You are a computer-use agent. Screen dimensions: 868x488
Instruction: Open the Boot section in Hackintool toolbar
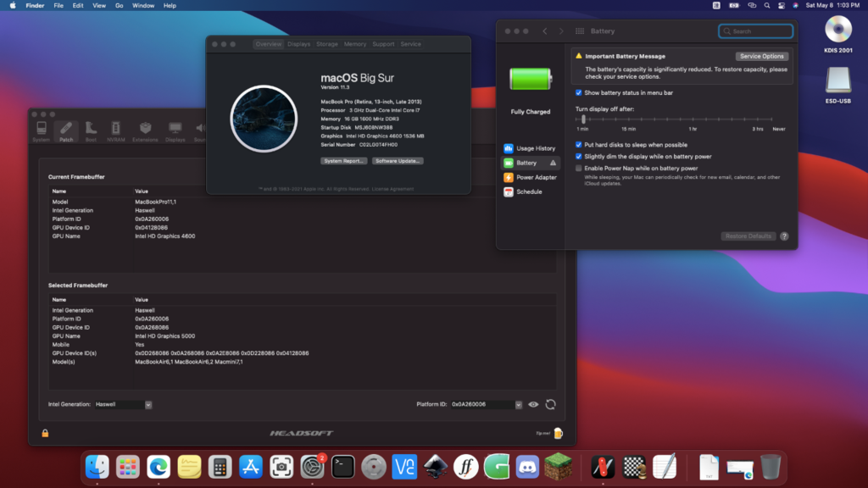pos(91,130)
